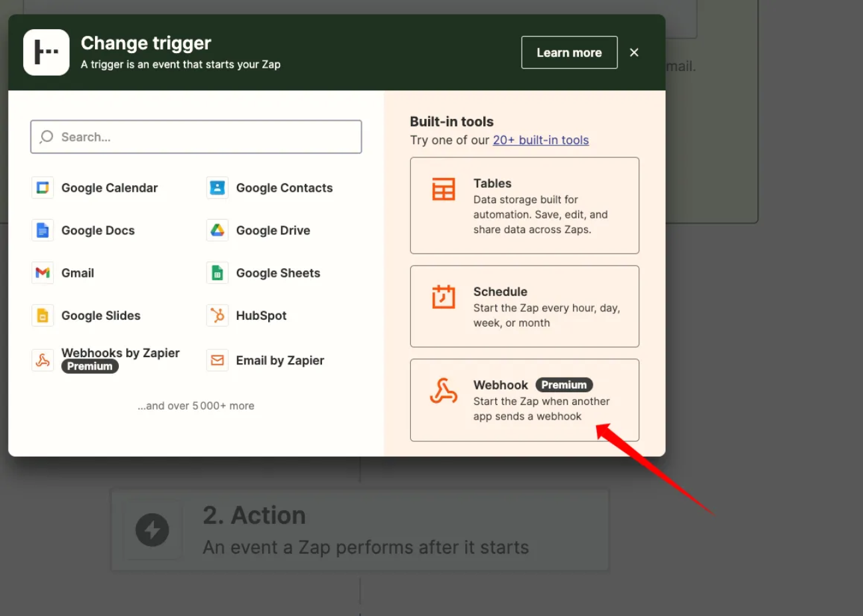This screenshot has height=616, width=863.
Task: Select Webhooks by Zapier label
Action: click(x=120, y=352)
